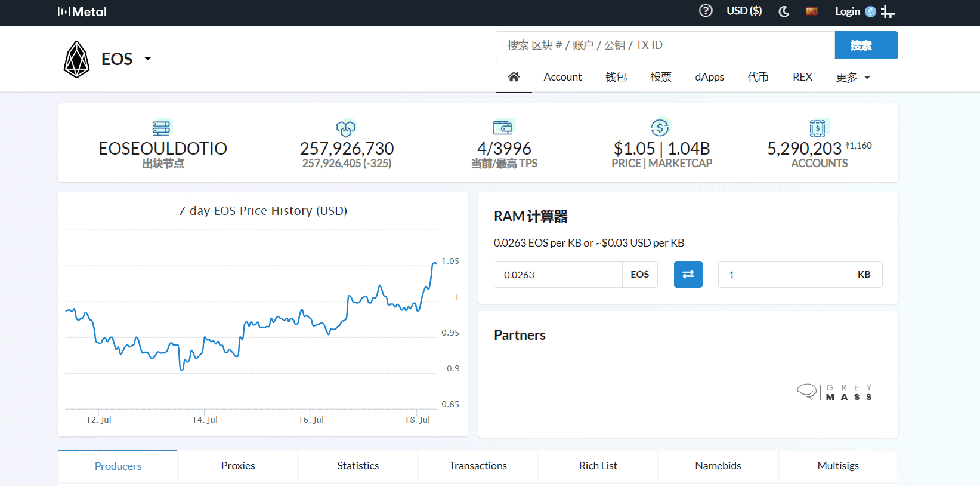Click the blue 搜索 search button
Image resolution: width=980 pixels, height=486 pixels.
(x=866, y=45)
